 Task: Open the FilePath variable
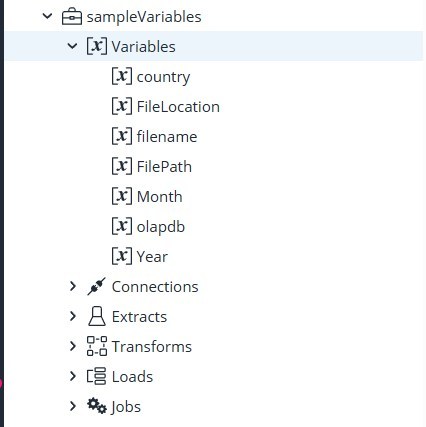coord(164,167)
